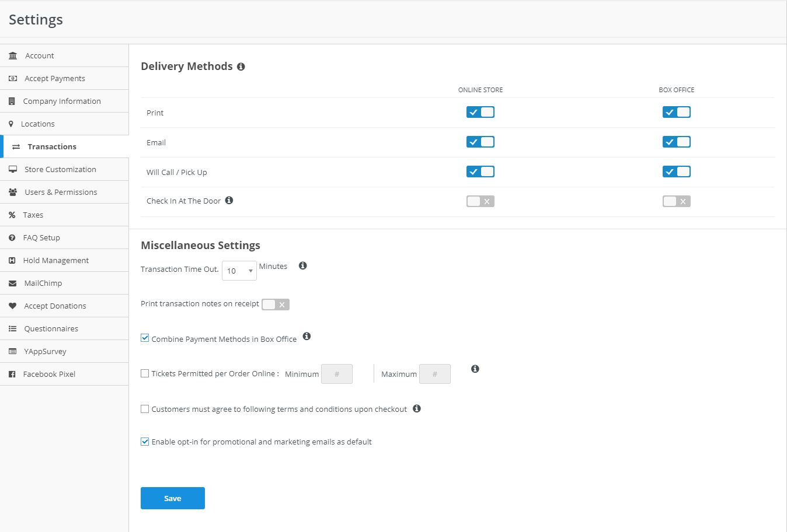Screen dimensions: 787x532
Task: Enable Check In At The Door for Box Office
Action: 676,201
